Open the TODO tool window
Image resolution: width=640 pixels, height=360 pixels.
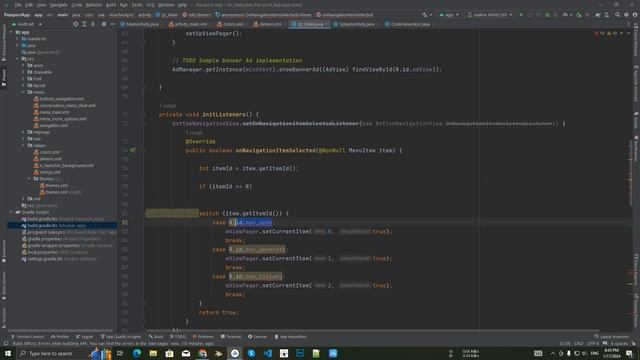[178, 337]
